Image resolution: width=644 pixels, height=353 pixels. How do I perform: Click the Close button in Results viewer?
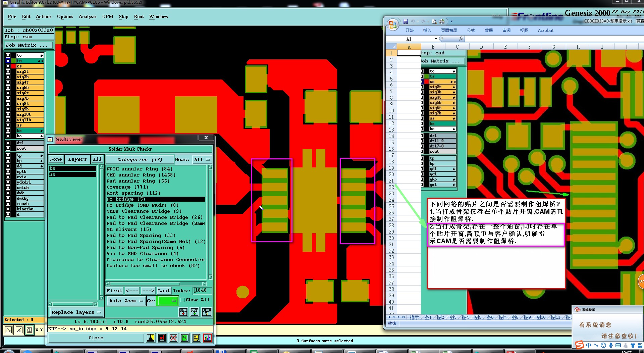[96, 338]
